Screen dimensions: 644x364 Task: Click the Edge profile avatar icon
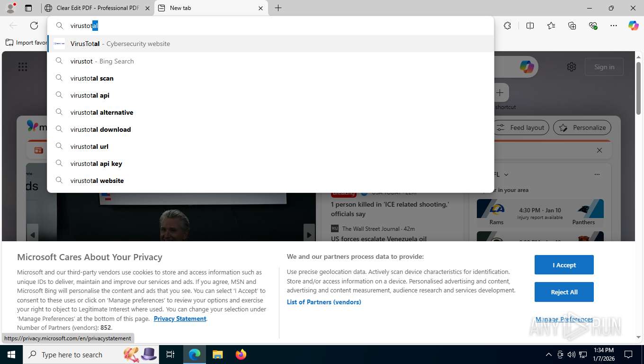click(x=10, y=8)
